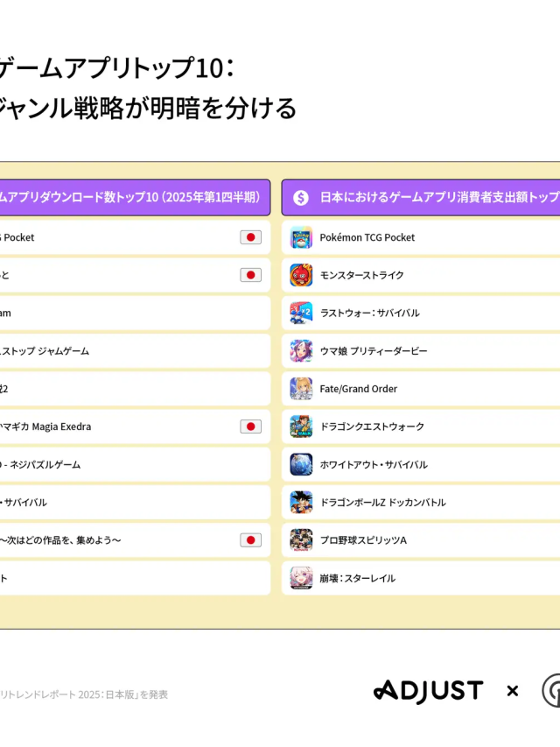Click the dollar coin icon in the spending header
560x747 pixels.
tap(301, 198)
